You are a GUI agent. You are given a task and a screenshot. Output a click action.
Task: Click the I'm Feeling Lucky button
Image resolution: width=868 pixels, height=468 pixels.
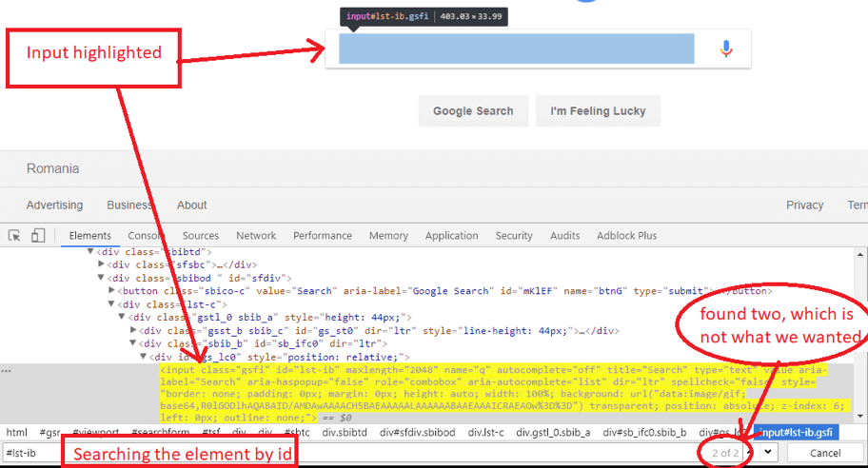[598, 110]
